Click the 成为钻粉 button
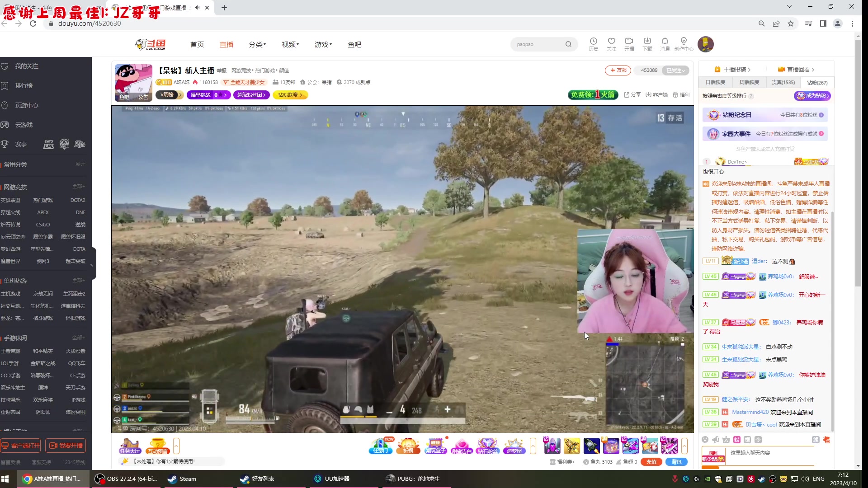The height and width of the screenshot is (488, 868). click(812, 96)
